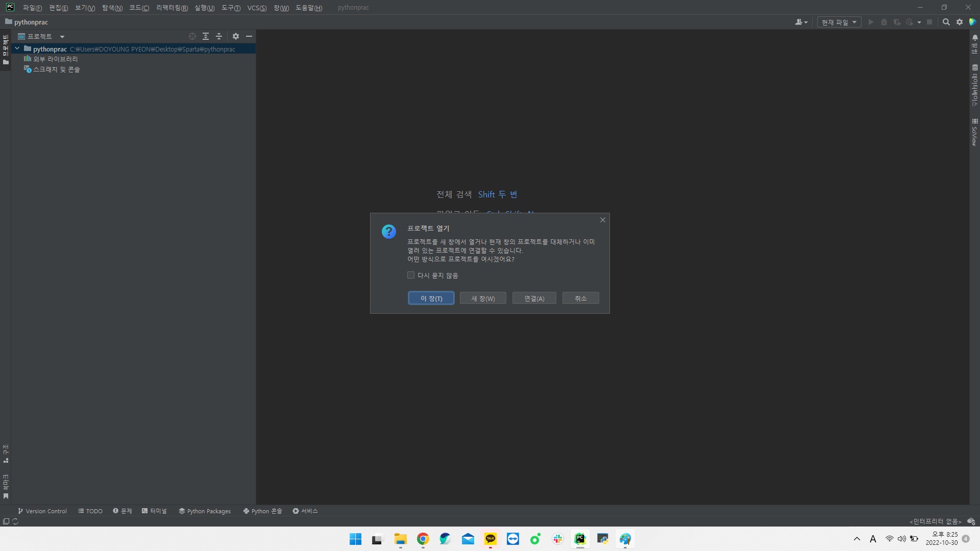Click the taskbar clock showing 오후 8:25
The width and height of the screenshot is (980, 551).
942,539
